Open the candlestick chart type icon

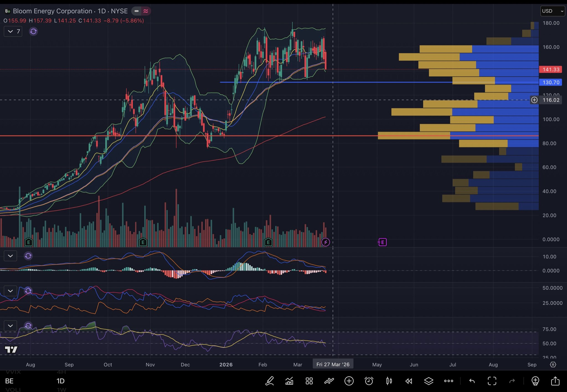coord(389,381)
